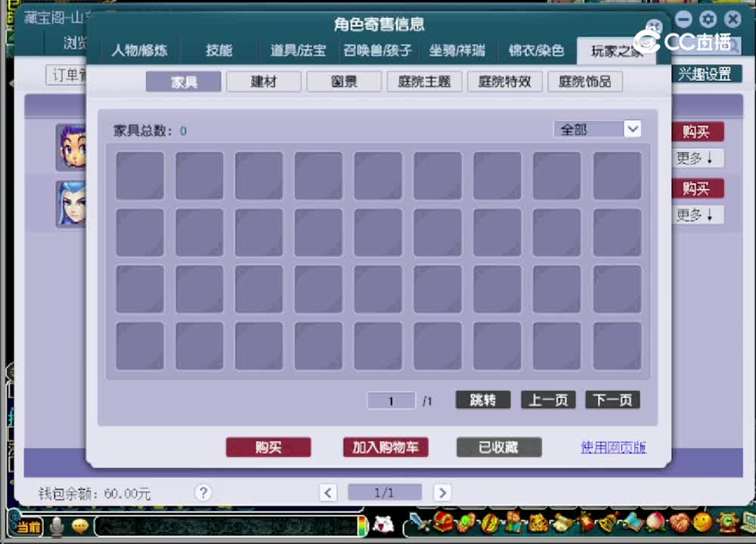This screenshot has height=544, width=756.
Task: Click the question mark icon beside wallet balance
Action: 203,493
